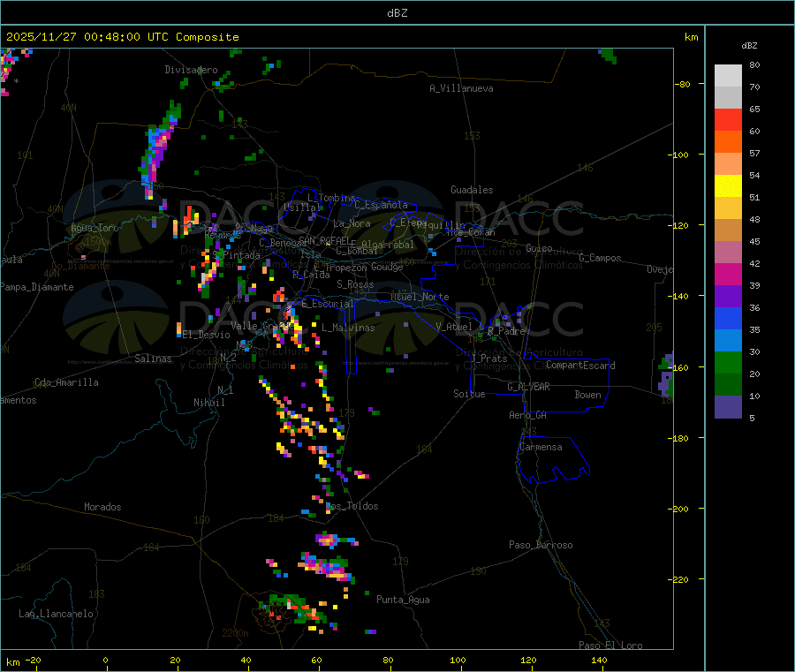Click the G_ALVEAR city label
Image resolution: width=795 pixels, height=672 pixels.
click(528, 387)
